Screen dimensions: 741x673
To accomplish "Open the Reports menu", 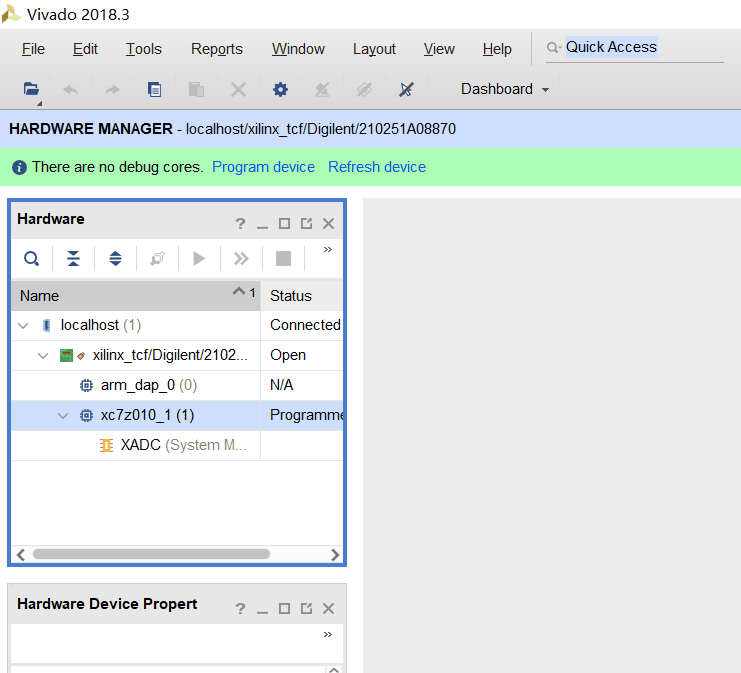I will point(216,49).
